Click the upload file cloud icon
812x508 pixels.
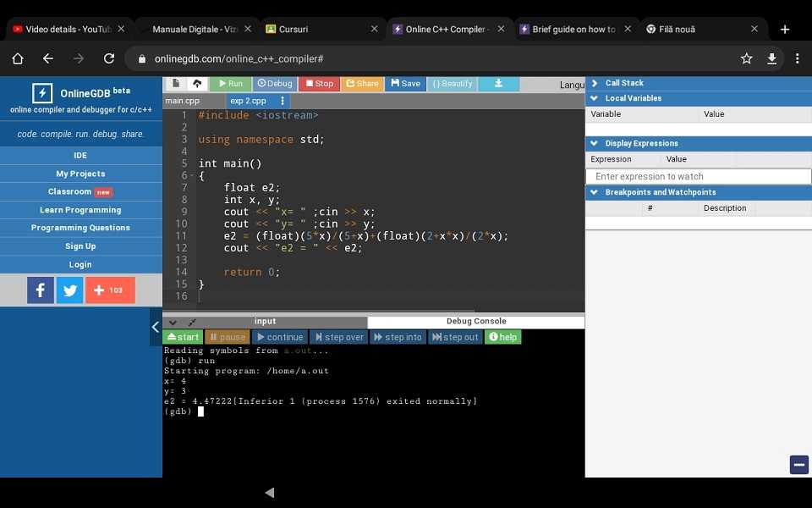click(197, 84)
